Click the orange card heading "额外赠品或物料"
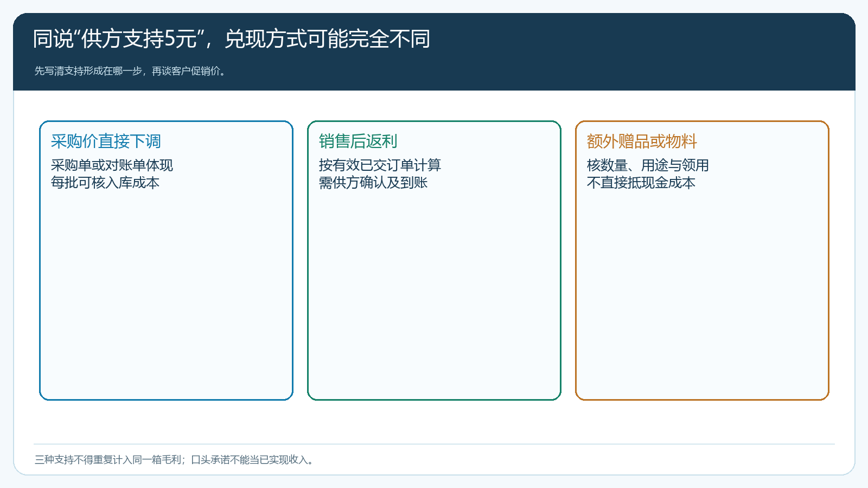Screen dimensions: 868x488 (x=642, y=141)
